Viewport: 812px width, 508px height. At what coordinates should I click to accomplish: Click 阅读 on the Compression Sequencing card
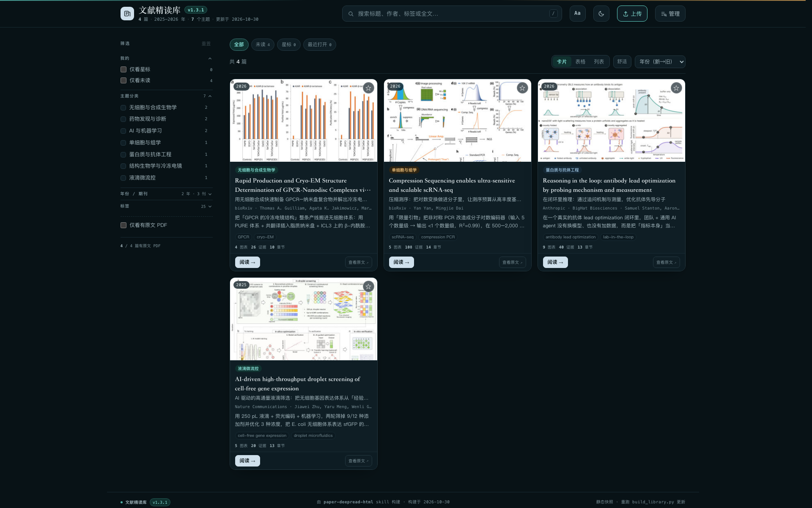[401, 262]
